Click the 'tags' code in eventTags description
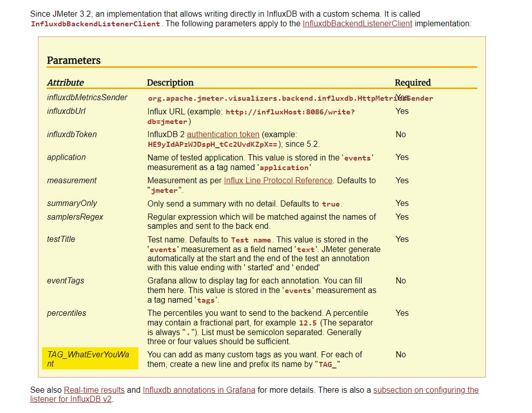The image size is (532, 413). coord(206,301)
